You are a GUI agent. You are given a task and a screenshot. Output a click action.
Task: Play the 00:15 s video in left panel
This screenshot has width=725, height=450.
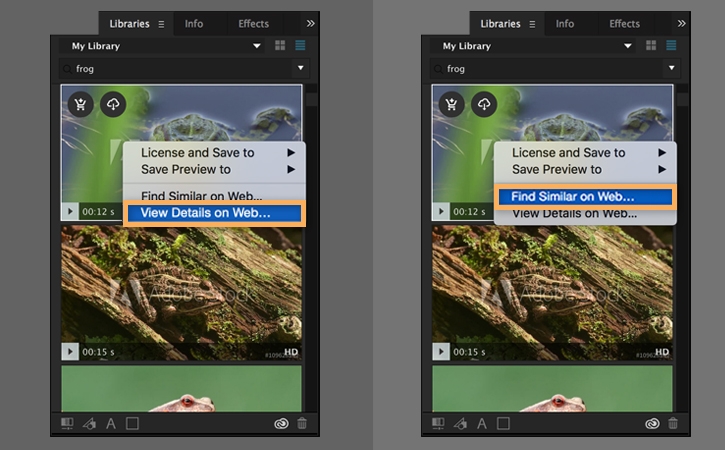[70, 351]
